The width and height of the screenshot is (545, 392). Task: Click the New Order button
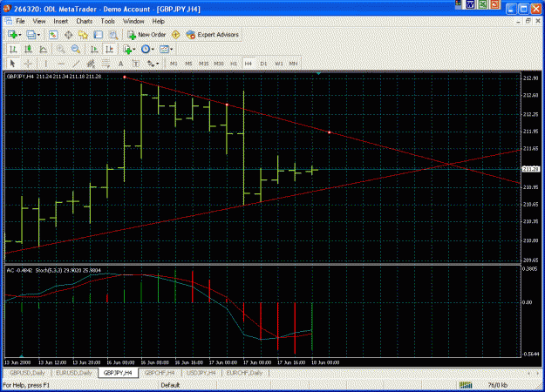pyautogui.click(x=146, y=35)
